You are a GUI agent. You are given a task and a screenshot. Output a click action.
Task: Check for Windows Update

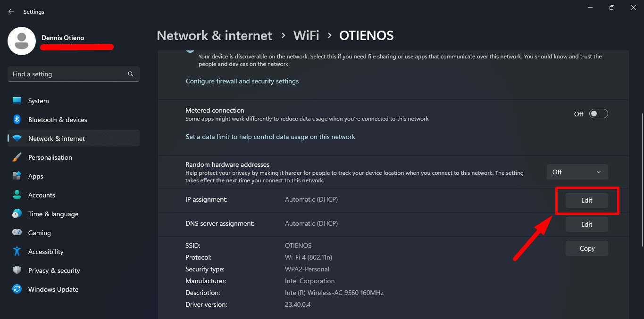(53, 289)
